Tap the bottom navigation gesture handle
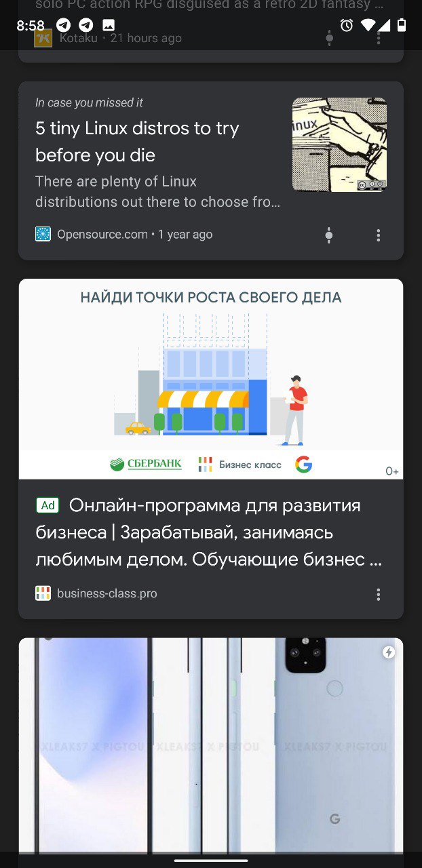The height and width of the screenshot is (868, 422). [x=211, y=861]
